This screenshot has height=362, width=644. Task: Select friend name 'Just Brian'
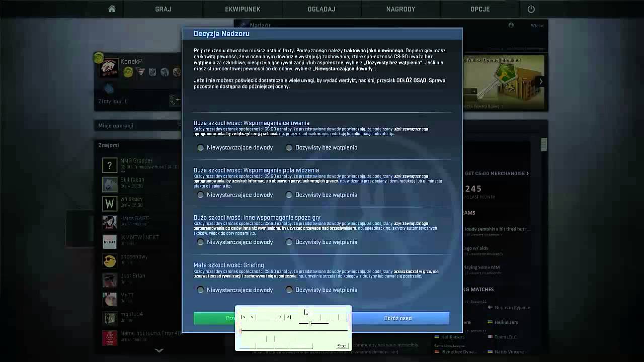pos(133,276)
